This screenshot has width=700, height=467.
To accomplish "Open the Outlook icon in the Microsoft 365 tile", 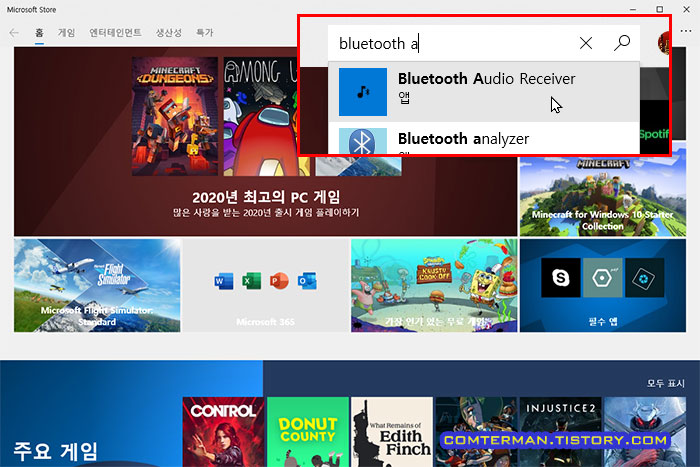I will pos(307,281).
